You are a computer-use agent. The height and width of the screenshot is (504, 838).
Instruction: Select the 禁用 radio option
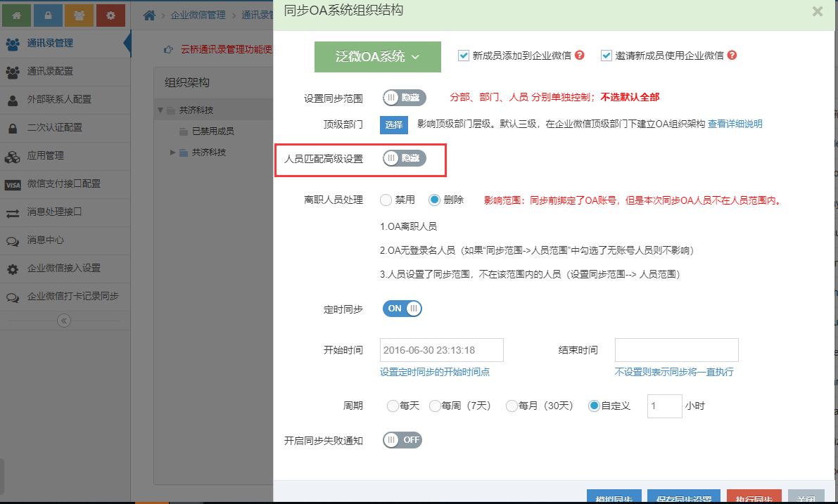pos(386,200)
